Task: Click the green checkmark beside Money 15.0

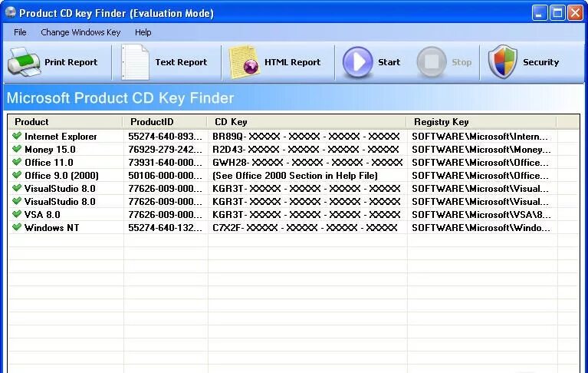Action: coord(17,149)
